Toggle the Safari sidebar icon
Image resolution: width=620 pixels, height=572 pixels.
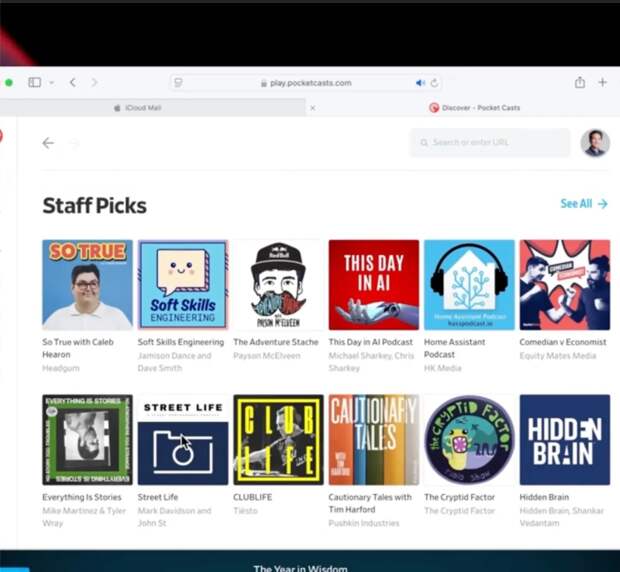(34, 82)
